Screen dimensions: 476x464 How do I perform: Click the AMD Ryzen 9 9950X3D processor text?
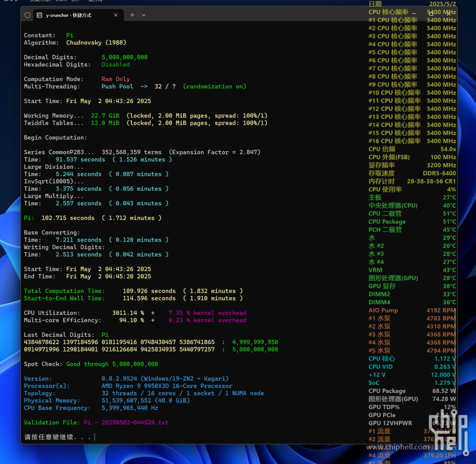pyautogui.click(x=167, y=386)
